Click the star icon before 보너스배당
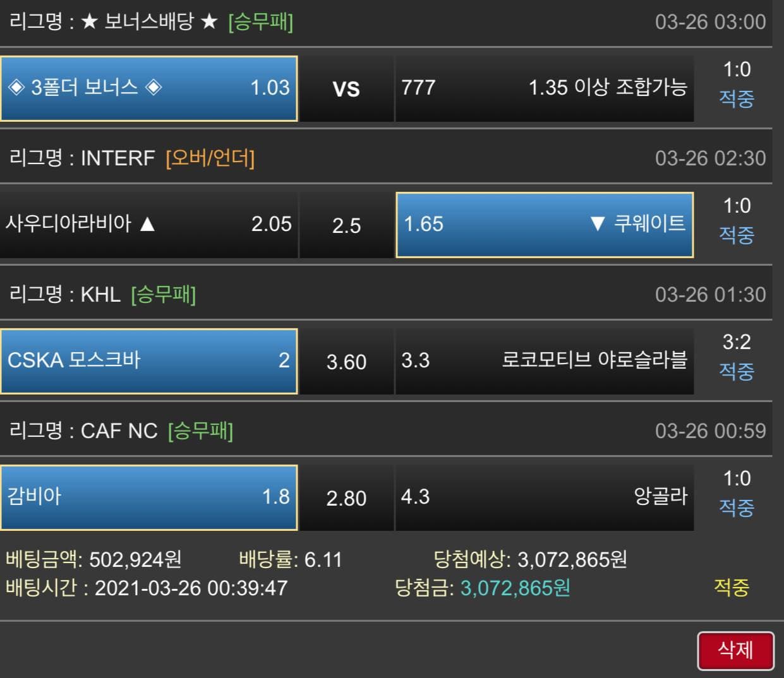Viewport: 784px width, 678px height. (x=90, y=22)
